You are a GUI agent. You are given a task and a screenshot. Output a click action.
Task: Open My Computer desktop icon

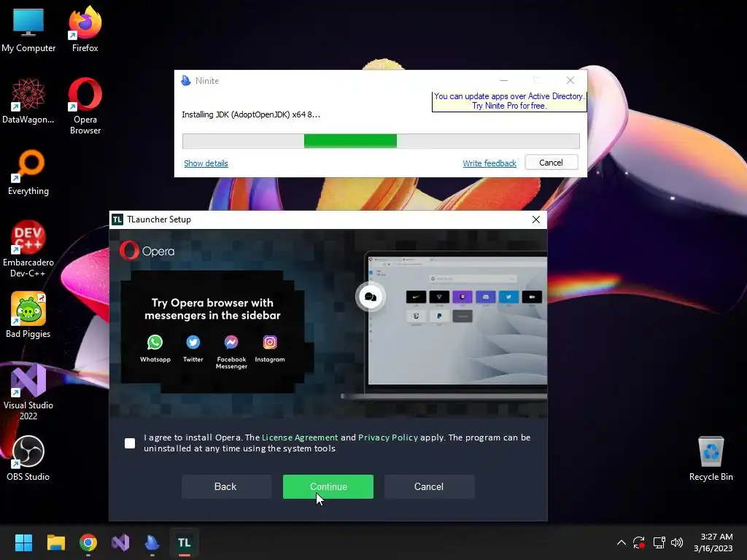point(28,28)
